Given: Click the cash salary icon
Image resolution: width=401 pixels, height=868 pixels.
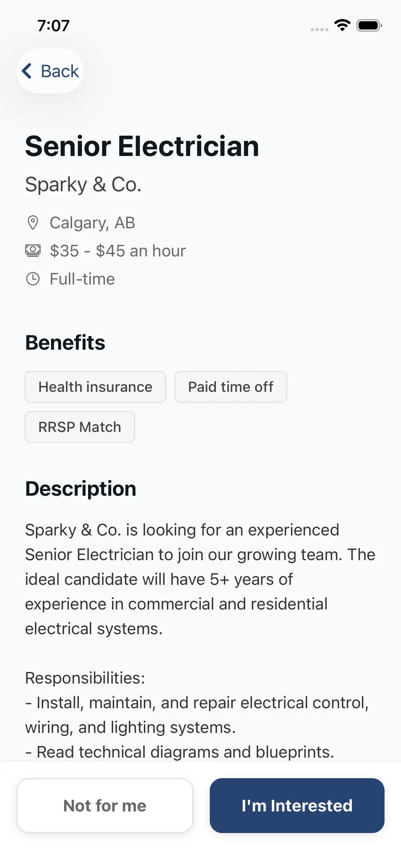Looking at the screenshot, I should (x=33, y=251).
